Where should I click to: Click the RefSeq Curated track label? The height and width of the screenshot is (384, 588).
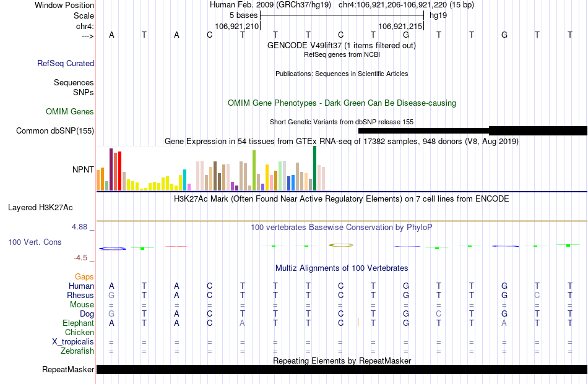(x=66, y=63)
